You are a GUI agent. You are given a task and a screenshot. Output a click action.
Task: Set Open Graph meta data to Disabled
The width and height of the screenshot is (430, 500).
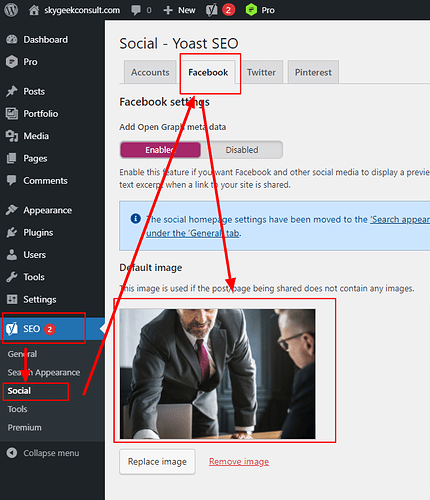click(x=242, y=150)
